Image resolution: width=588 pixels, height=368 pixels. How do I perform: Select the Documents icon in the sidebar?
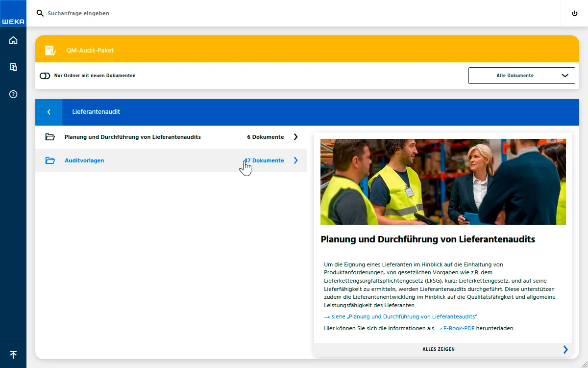pos(13,67)
